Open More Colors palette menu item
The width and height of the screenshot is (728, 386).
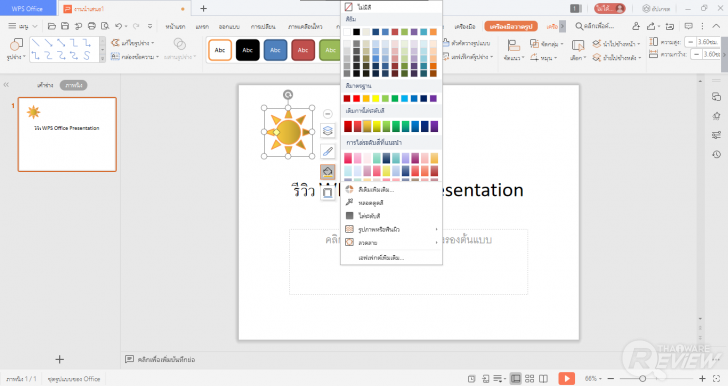point(391,190)
